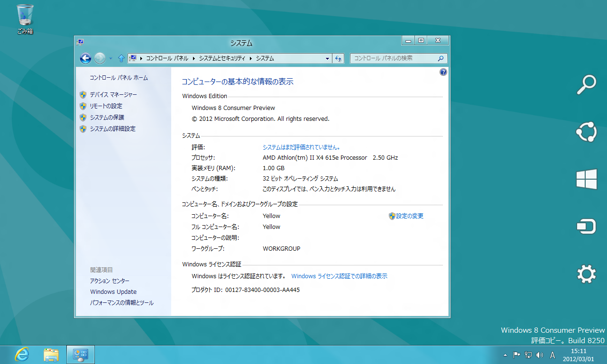Image resolution: width=607 pixels, height=364 pixels.
Task: Expand the root arrow before コントロール パネル
Action: (x=141, y=58)
